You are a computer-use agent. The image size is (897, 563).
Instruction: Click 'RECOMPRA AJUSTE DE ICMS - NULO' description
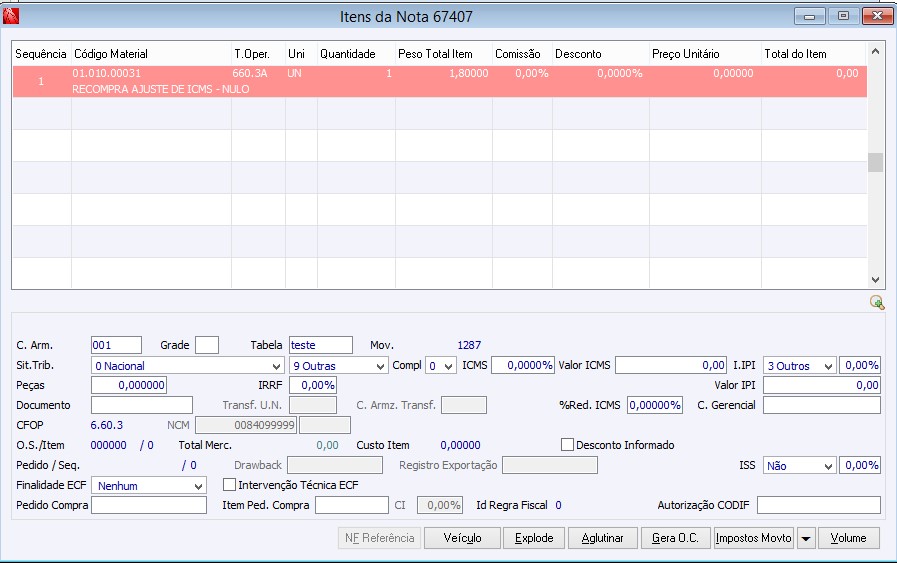click(x=161, y=89)
